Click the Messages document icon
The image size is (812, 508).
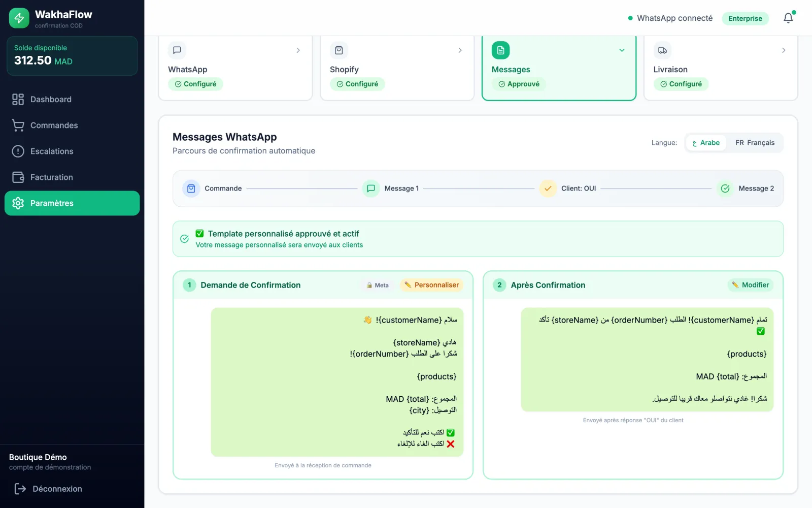(x=500, y=50)
